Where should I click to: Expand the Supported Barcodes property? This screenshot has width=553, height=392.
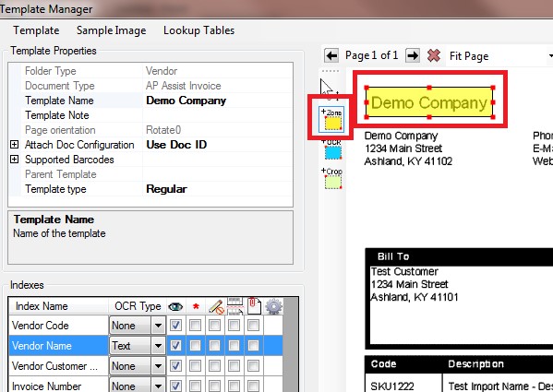coord(14,160)
